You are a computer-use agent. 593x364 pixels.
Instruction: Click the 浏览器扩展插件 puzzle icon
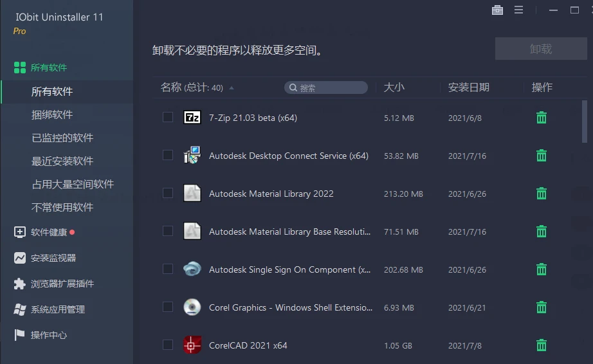tap(20, 284)
